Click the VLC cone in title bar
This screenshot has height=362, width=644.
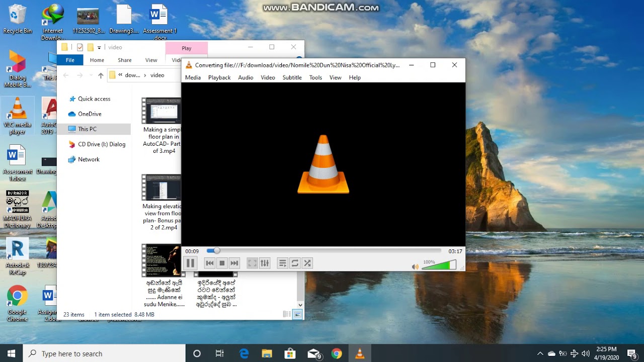tap(189, 65)
